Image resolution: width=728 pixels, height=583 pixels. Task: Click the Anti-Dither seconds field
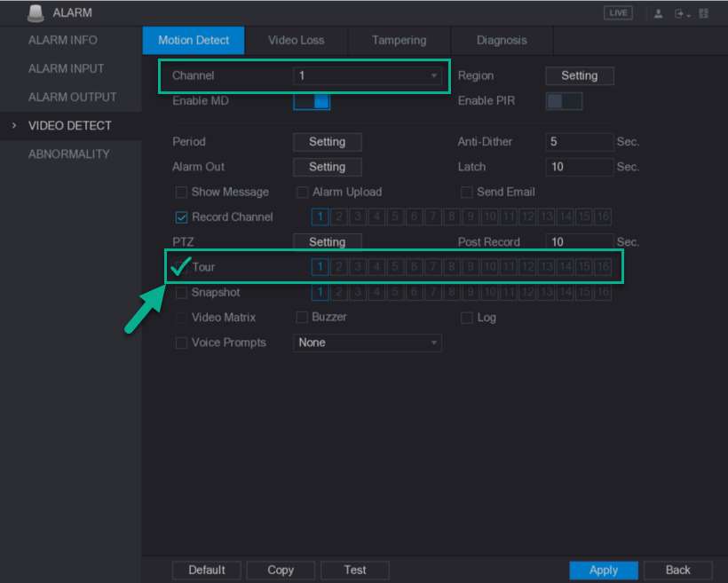click(x=580, y=142)
